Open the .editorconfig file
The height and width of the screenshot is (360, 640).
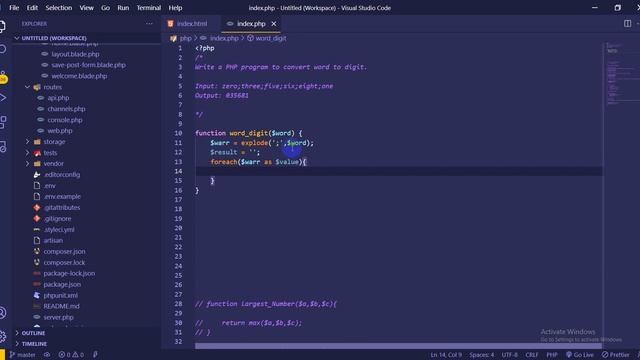pos(62,175)
